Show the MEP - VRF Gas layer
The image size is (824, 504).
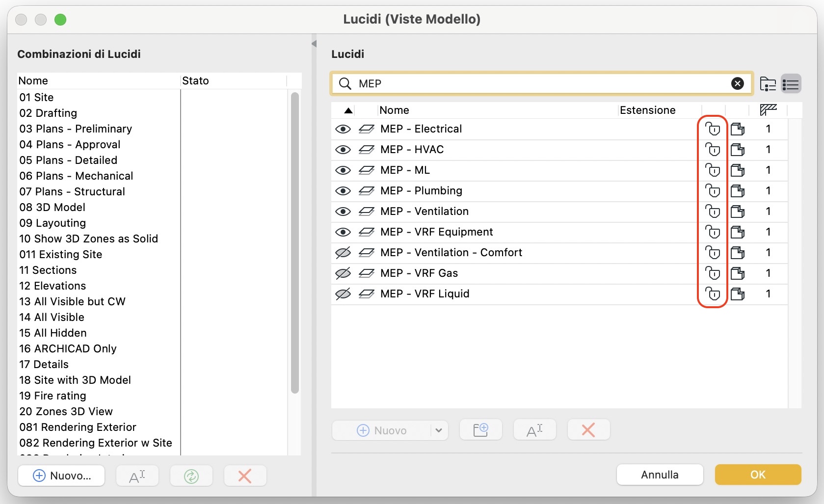point(343,273)
